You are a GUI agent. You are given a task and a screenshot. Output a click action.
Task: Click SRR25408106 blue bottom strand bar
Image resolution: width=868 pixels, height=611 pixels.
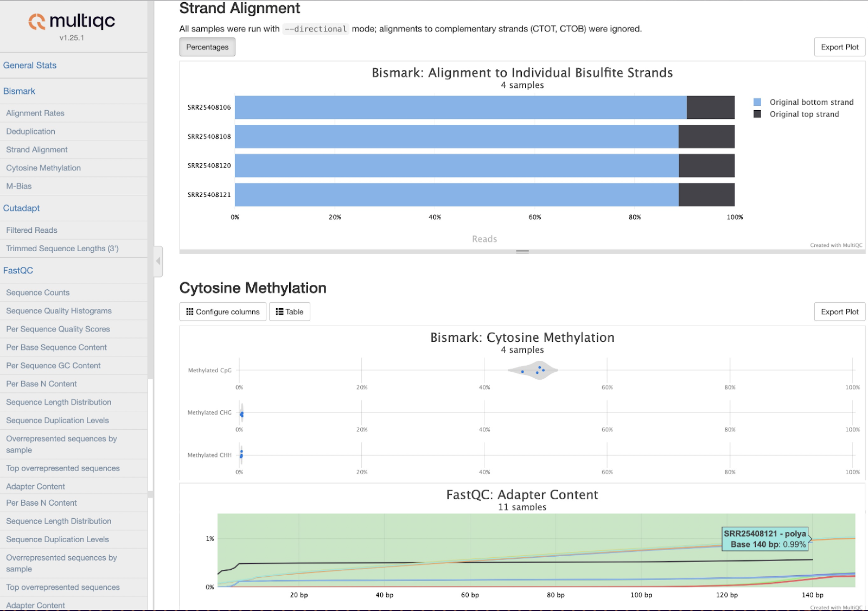click(461, 107)
